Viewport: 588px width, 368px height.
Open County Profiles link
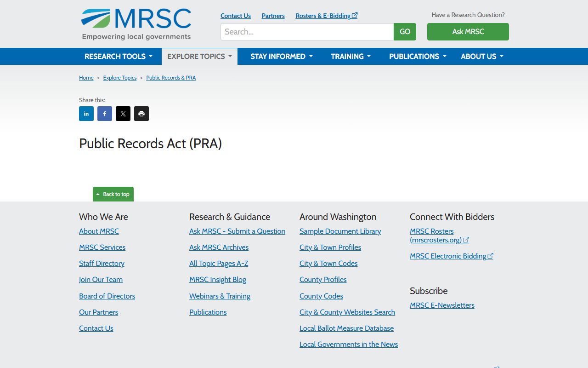point(323,280)
